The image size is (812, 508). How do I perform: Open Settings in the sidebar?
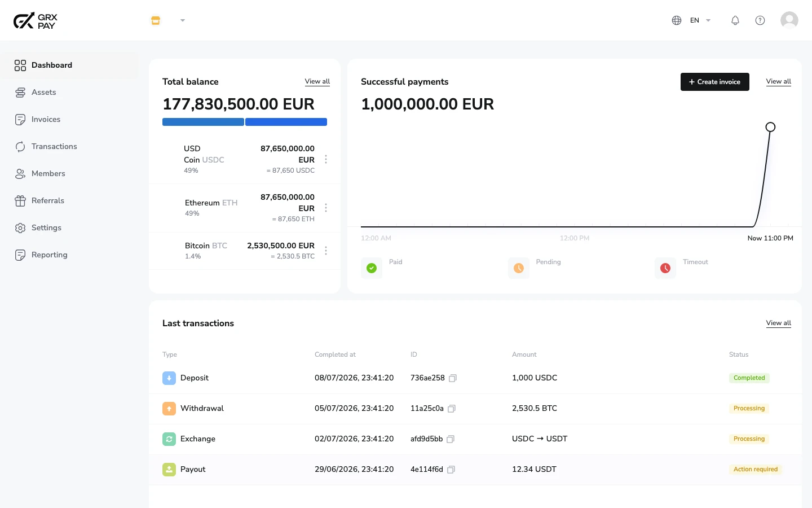[69, 227]
